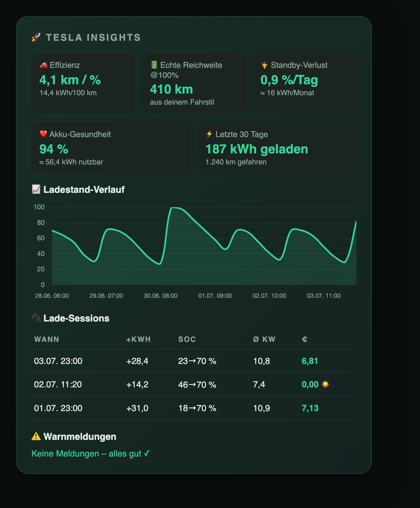Image resolution: width=420 pixels, height=508 pixels.
Task: Click the Lade-Sessions heading
Action: pos(76,318)
